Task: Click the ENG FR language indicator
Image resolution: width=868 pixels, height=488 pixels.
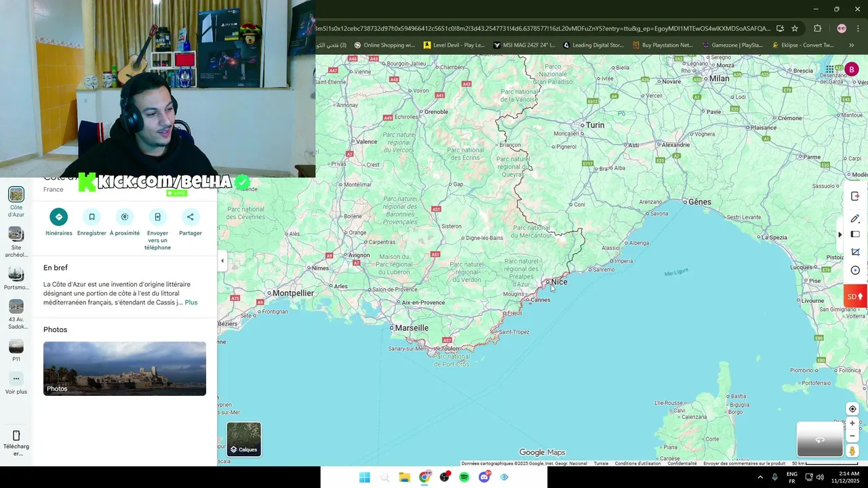Action: click(x=791, y=477)
